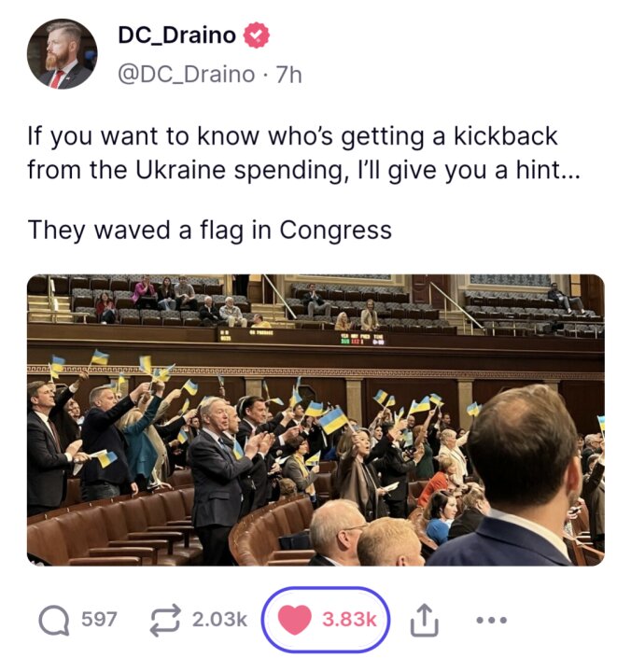View the 597 replies count

click(x=99, y=620)
